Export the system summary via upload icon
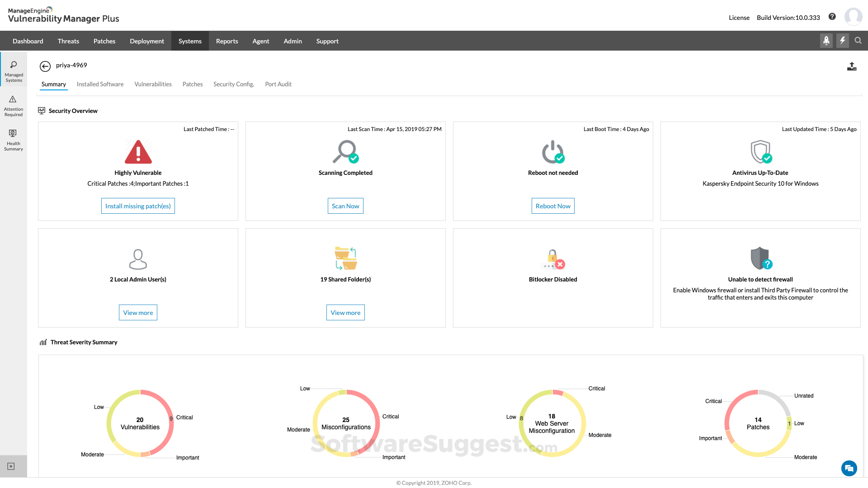Viewport: 868px width, 488px height. (x=852, y=66)
